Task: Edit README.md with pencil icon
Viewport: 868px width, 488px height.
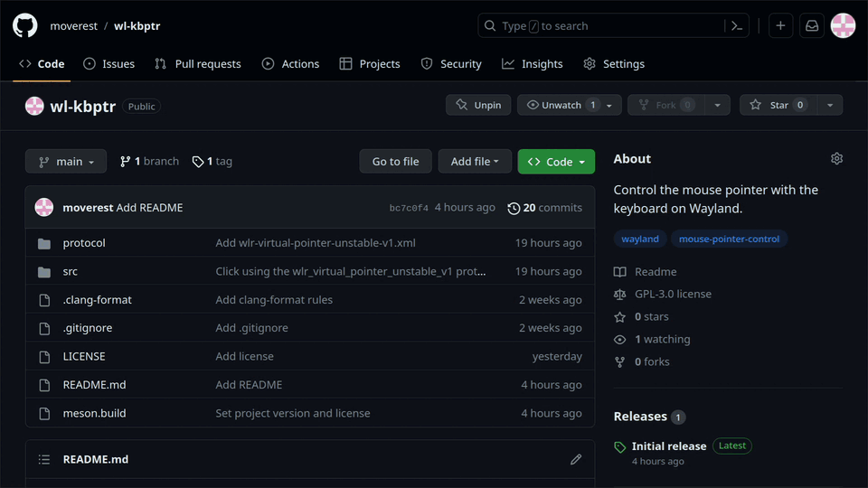Action: tap(576, 459)
